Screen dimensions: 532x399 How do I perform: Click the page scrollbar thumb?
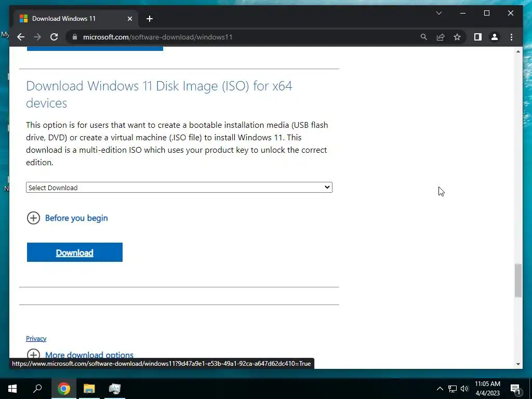(x=518, y=280)
